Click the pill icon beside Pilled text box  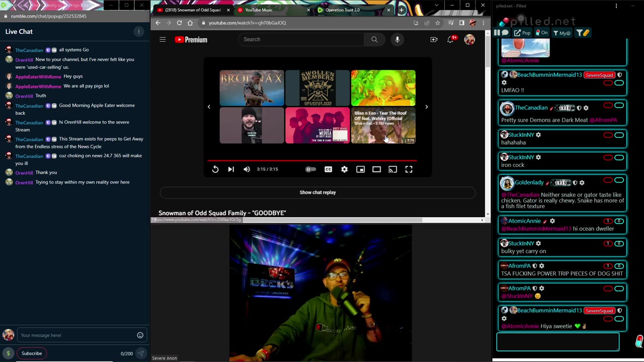point(639,342)
